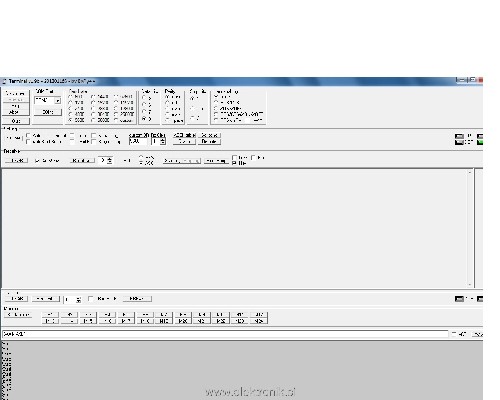Click the Send File button

pyautogui.click(x=46, y=299)
